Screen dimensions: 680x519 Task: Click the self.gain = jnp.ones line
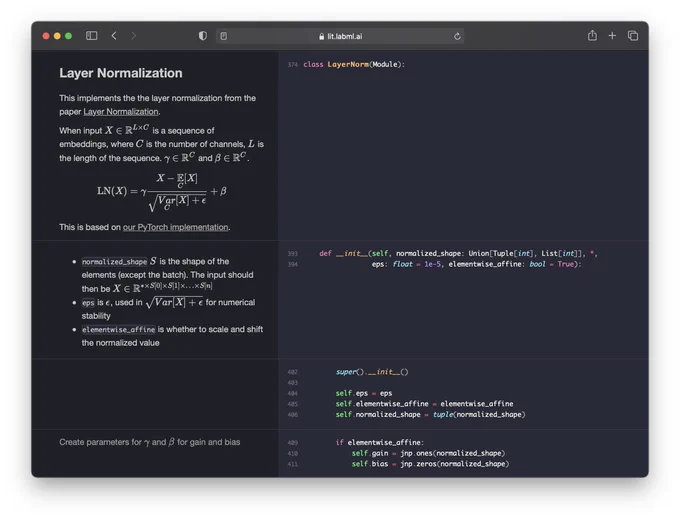(x=428, y=453)
